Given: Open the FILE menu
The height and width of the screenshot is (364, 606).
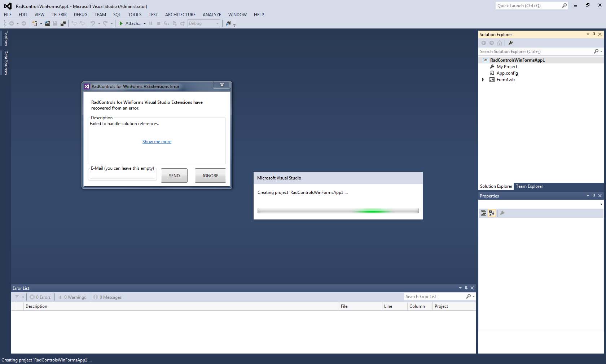Looking at the screenshot, I should pos(8,15).
